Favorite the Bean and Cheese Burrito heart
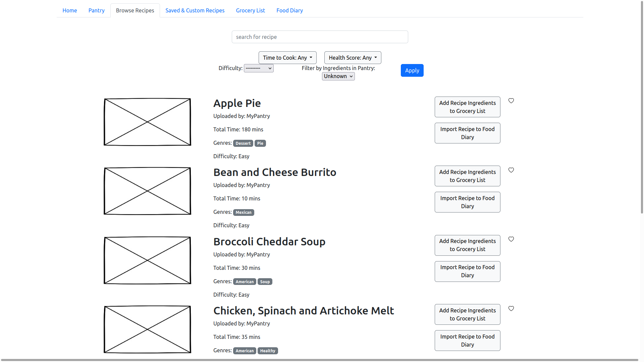This screenshot has width=644, height=362. [x=511, y=170]
